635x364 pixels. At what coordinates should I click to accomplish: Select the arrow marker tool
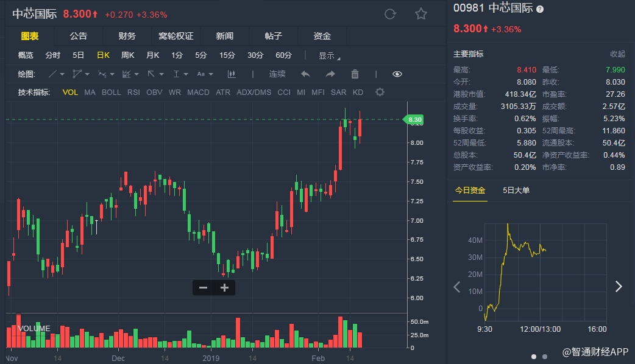click(x=151, y=74)
